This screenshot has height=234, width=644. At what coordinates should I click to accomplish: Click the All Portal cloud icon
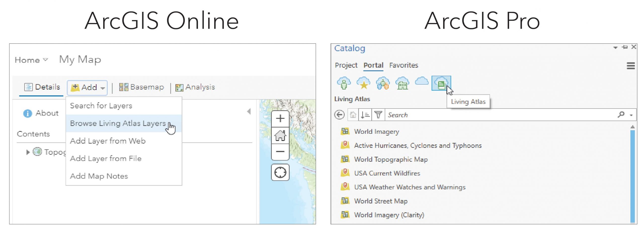tap(422, 82)
